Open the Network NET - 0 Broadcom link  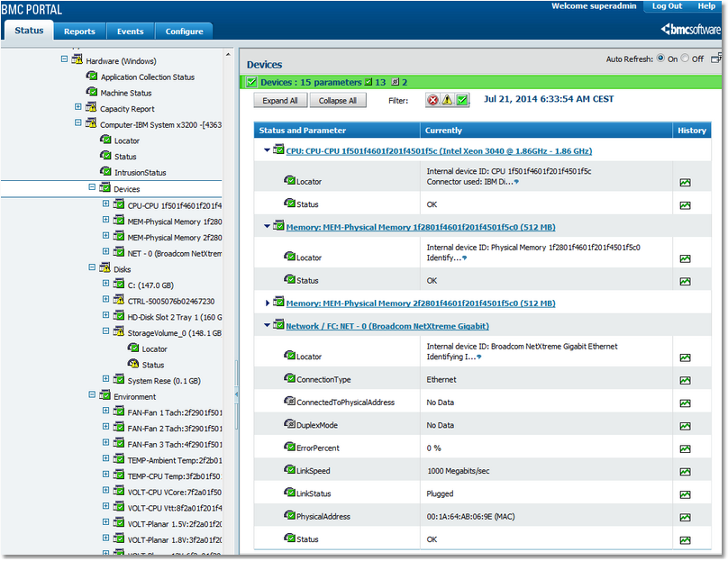387,326
